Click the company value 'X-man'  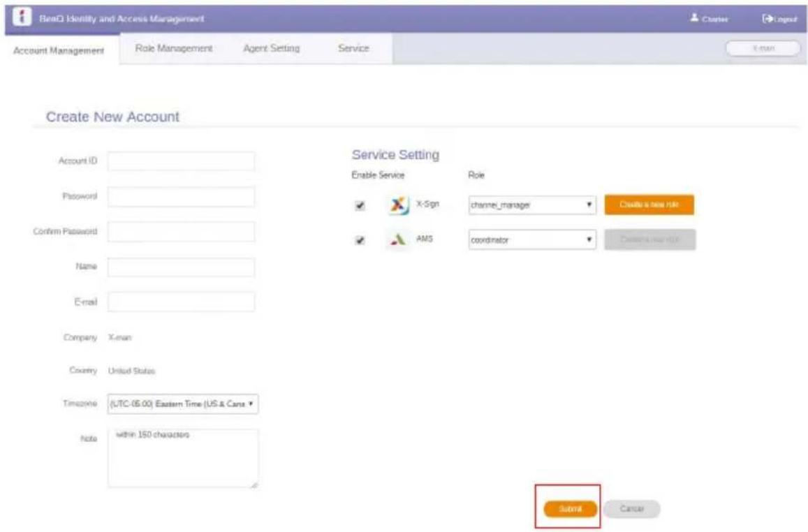119,338
